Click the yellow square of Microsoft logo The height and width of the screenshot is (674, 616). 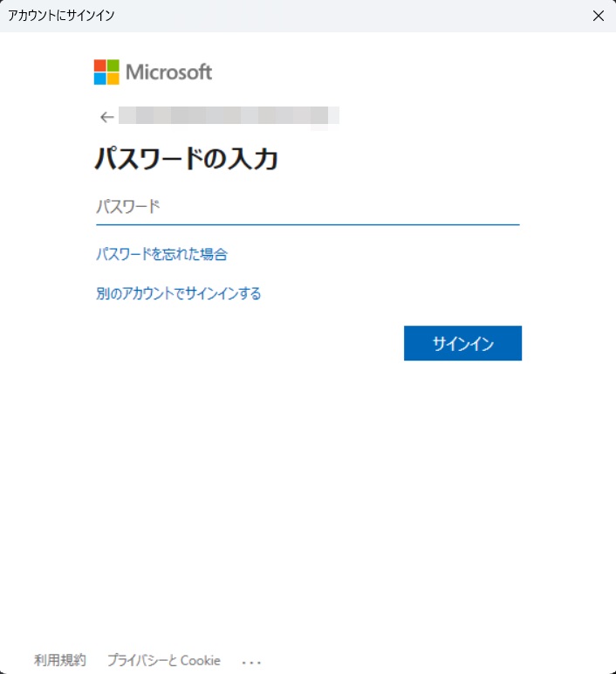(113, 79)
